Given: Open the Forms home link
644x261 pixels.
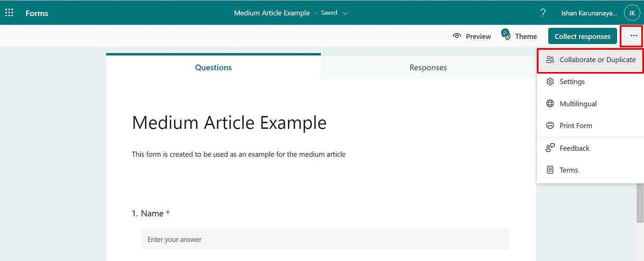Looking at the screenshot, I should pos(37,13).
